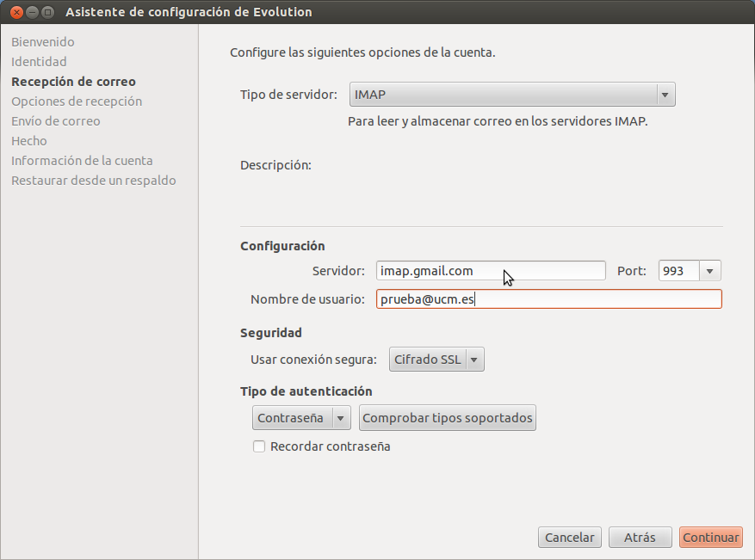Click the Configuración section heading
Viewport: 755px width, 560px height.
pyautogui.click(x=282, y=246)
